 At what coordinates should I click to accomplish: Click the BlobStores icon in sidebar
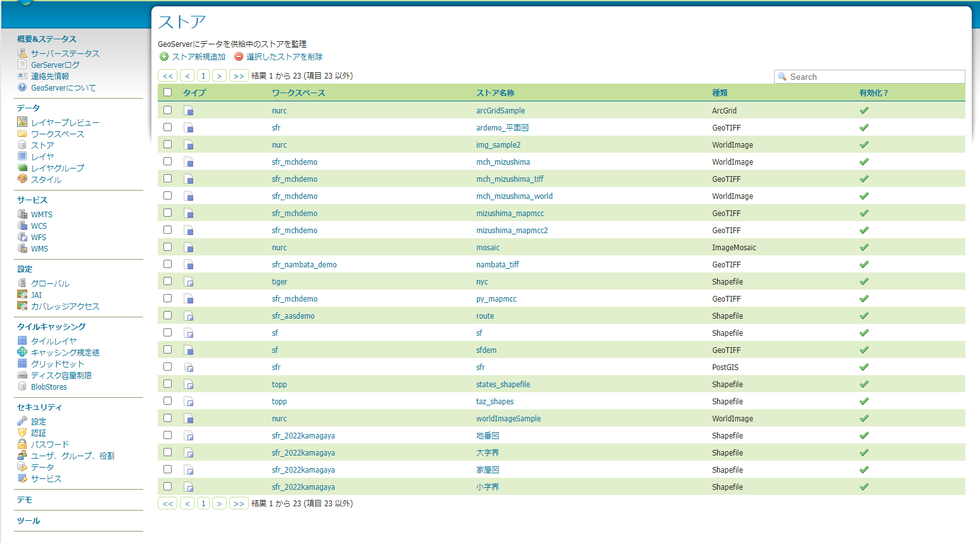(x=22, y=386)
